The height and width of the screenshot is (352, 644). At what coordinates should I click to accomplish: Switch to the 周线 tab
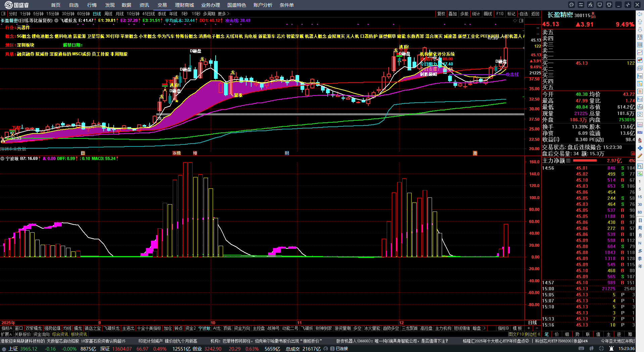(x=108, y=14)
